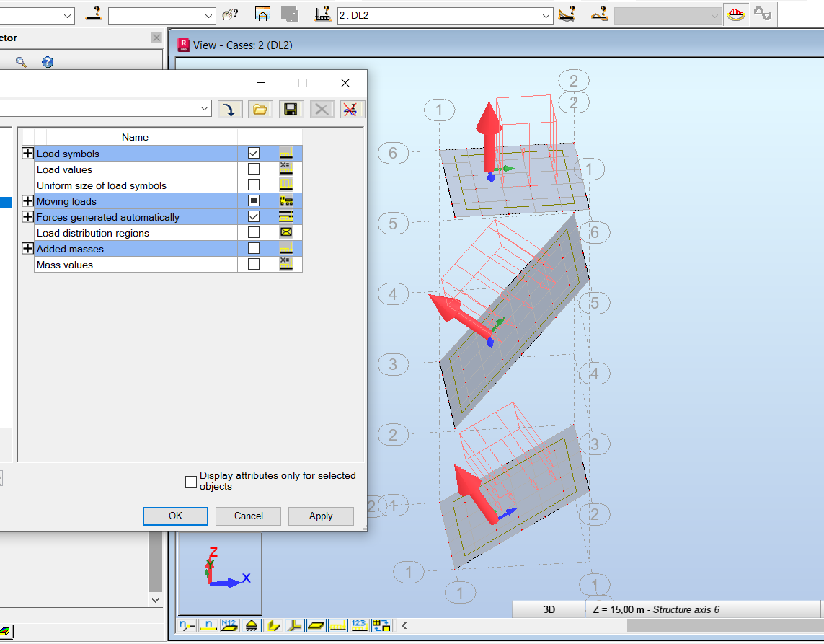Toggle panel numbers N12 icon

pos(230,625)
